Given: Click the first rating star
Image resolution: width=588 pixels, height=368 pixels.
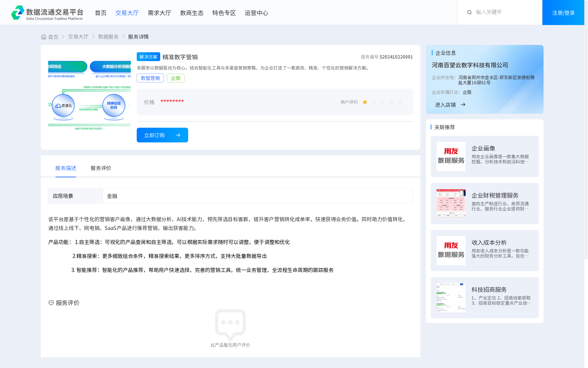Looking at the screenshot, I should [365, 102].
